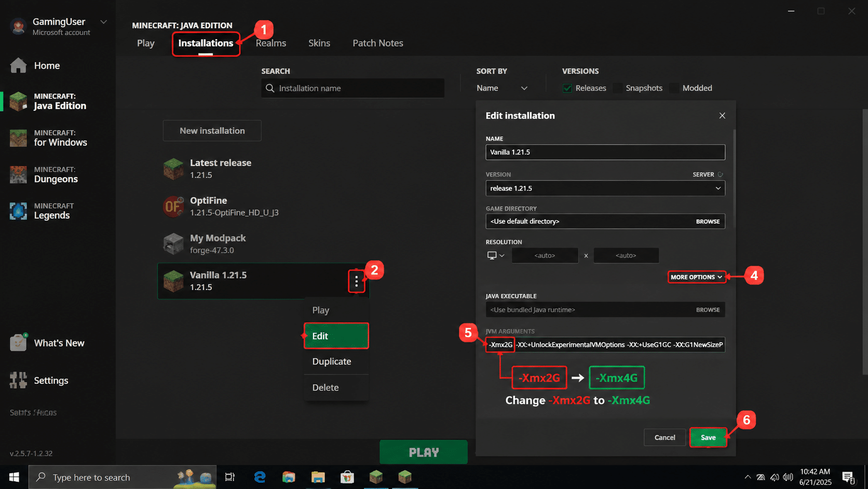Click the server refresh icon
This screenshot has height=489, width=868.
[x=721, y=175]
